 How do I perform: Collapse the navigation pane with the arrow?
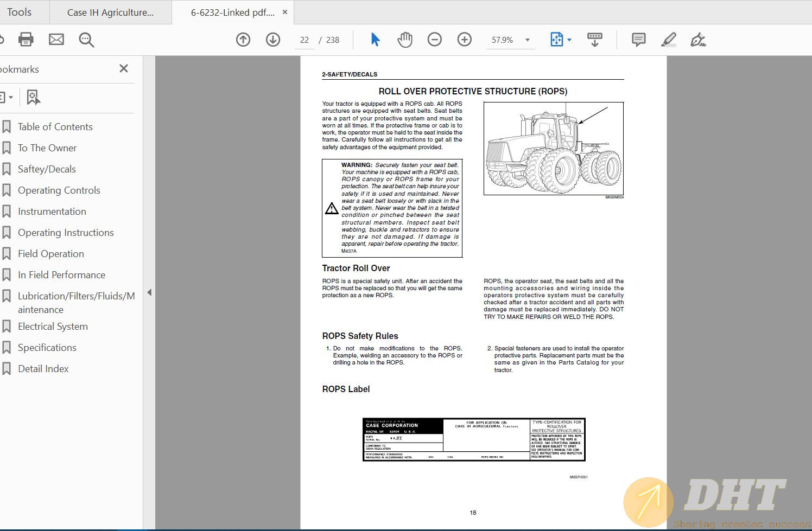coord(149,293)
